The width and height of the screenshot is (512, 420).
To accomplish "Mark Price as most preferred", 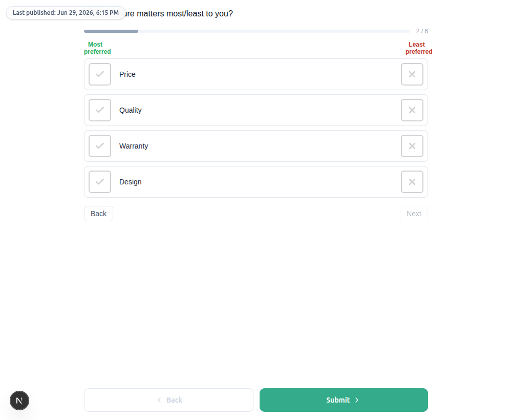I will coord(100,74).
